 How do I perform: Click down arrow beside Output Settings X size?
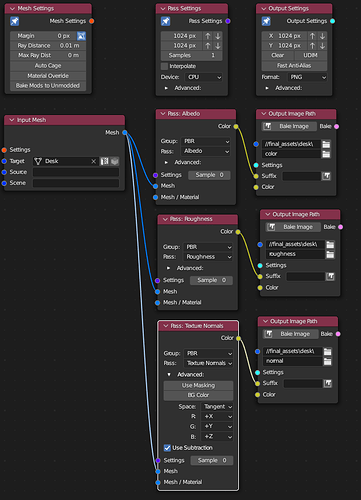322,36
